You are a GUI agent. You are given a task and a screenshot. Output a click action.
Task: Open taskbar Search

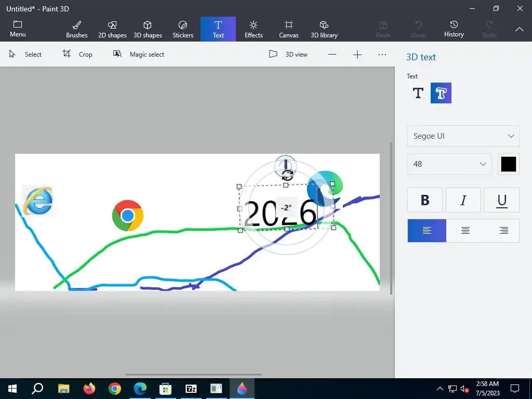(x=37, y=389)
